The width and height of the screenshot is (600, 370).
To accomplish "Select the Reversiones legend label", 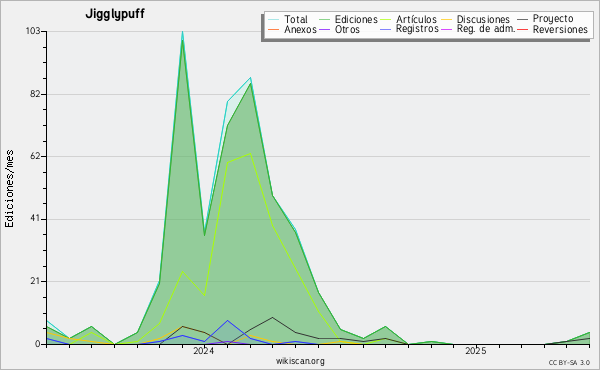I will pos(560,29).
